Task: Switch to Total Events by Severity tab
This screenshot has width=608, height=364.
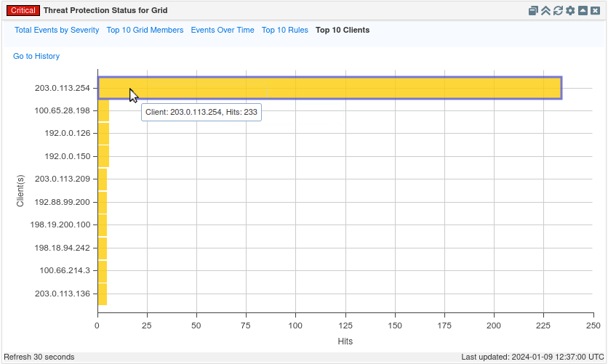Action: click(x=57, y=31)
